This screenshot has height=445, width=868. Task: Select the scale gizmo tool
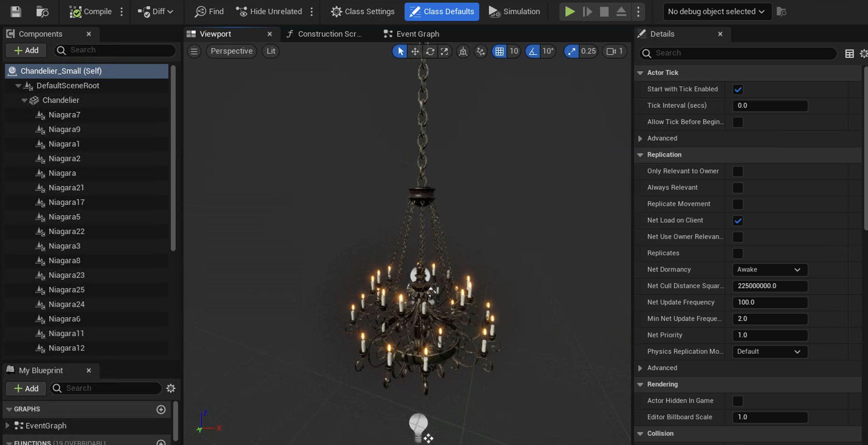click(444, 51)
